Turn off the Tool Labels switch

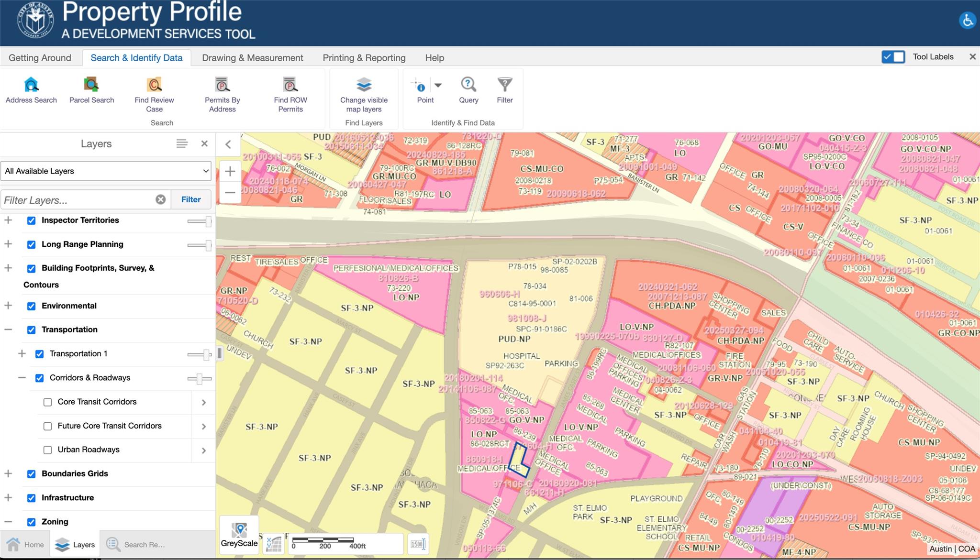893,57
